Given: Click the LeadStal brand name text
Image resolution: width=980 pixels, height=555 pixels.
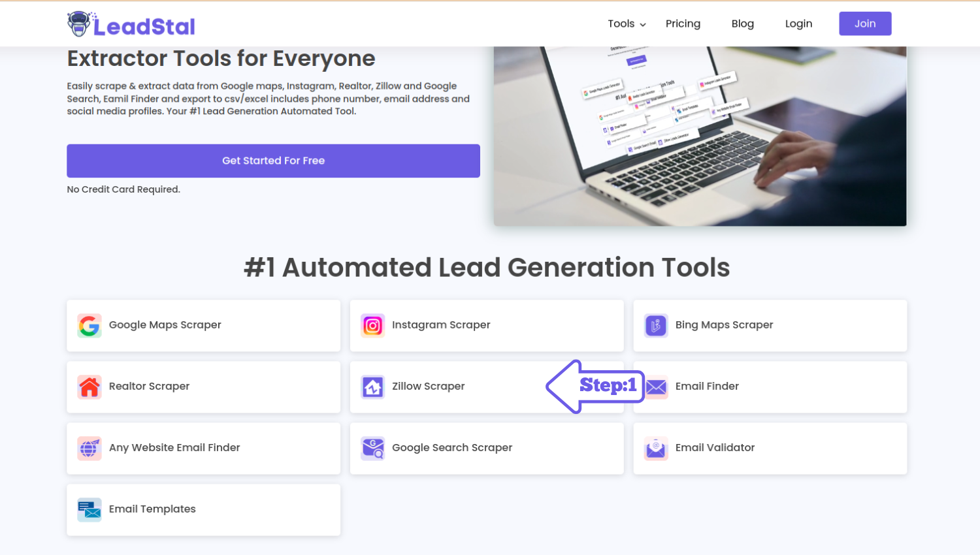Looking at the screenshot, I should point(144,26).
